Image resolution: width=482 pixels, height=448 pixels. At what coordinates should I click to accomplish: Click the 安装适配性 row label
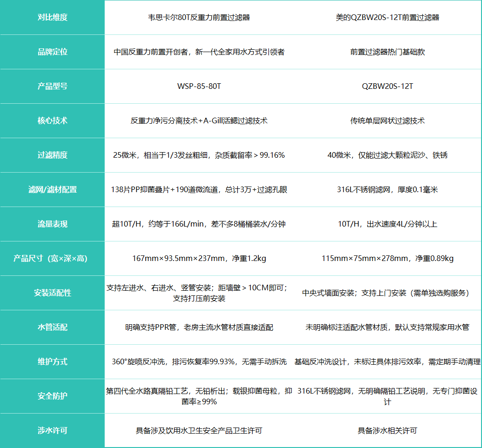[x=52, y=293]
